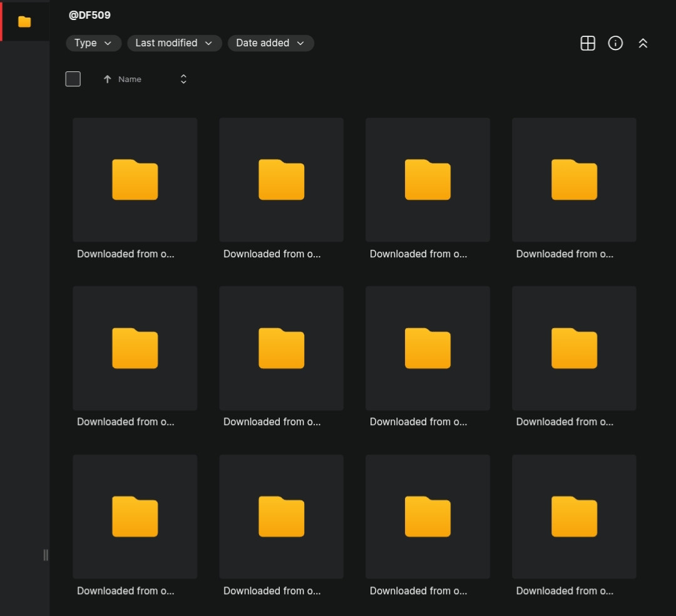Viewport: 676px width, 616px height.
Task: Select first folder thumbnail in bottom row
Action: (135, 516)
